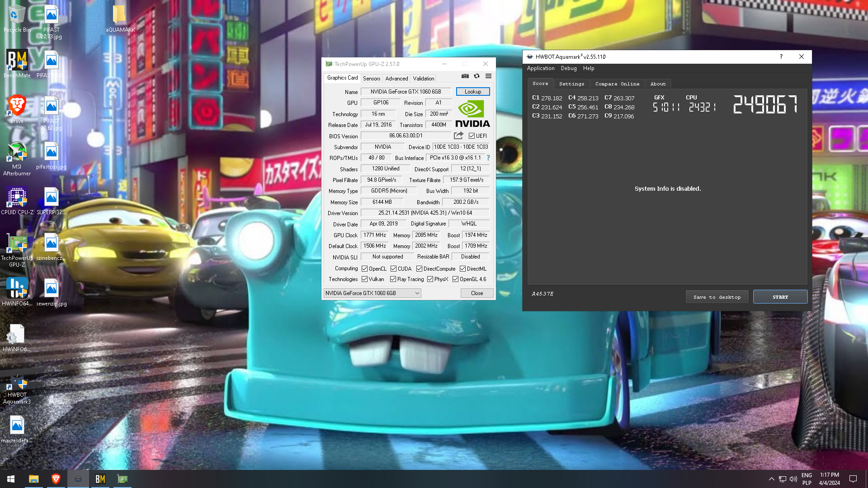The height and width of the screenshot is (488, 868).
Task: Click START button in Aquamark
Action: [x=780, y=297]
